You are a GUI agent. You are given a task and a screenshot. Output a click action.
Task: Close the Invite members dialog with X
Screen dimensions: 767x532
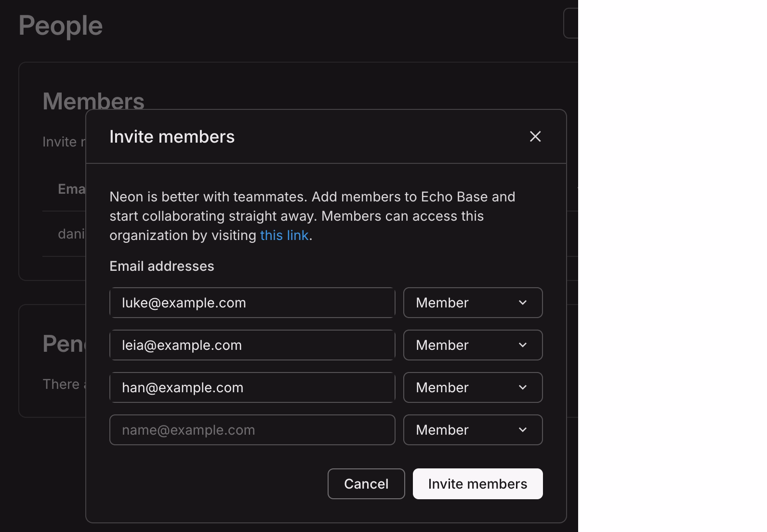[535, 137]
